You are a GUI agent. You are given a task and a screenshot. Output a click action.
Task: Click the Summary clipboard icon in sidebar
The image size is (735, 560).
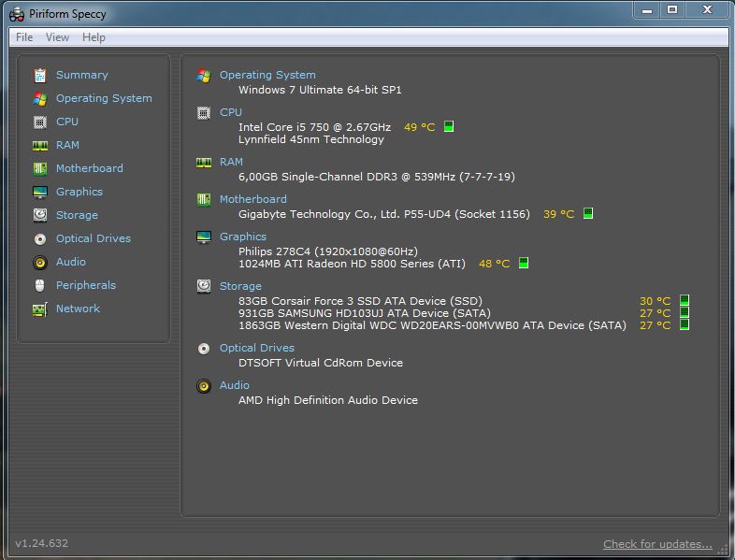pyautogui.click(x=40, y=76)
